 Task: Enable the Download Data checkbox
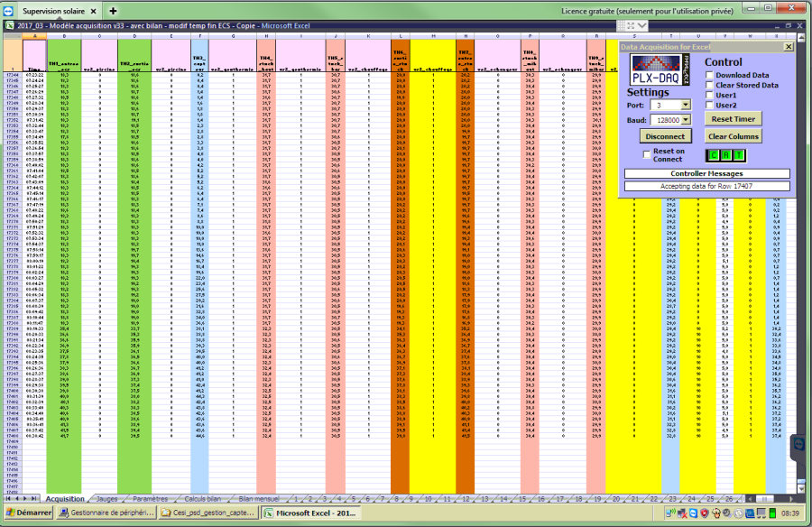[x=709, y=75]
